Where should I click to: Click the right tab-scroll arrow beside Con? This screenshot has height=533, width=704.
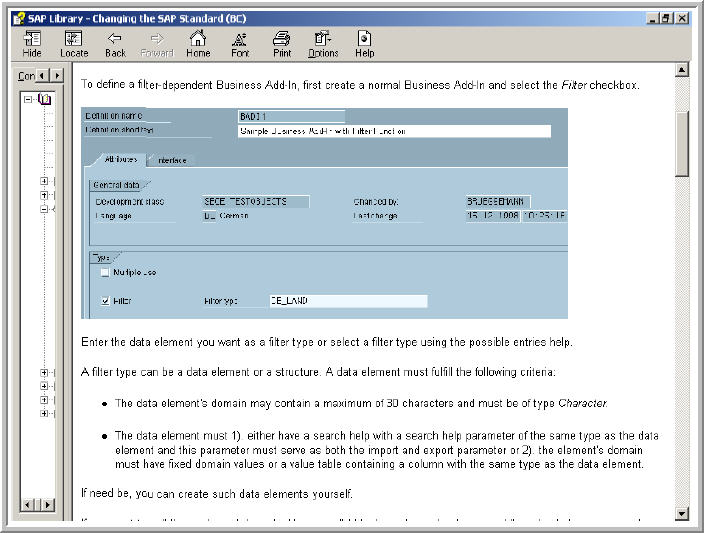(57, 76)
